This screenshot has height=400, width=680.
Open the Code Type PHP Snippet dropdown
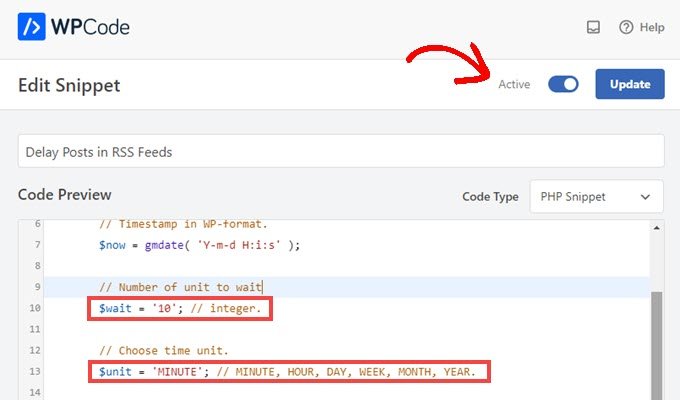(x=596, y=197)
